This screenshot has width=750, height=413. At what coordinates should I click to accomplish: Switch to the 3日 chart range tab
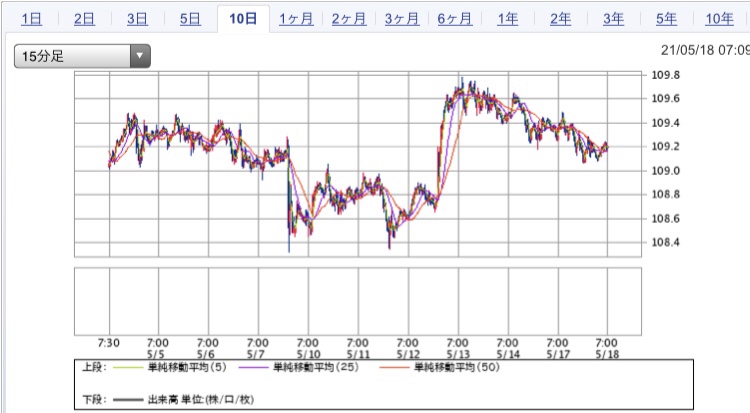click(x=137, y=19)
